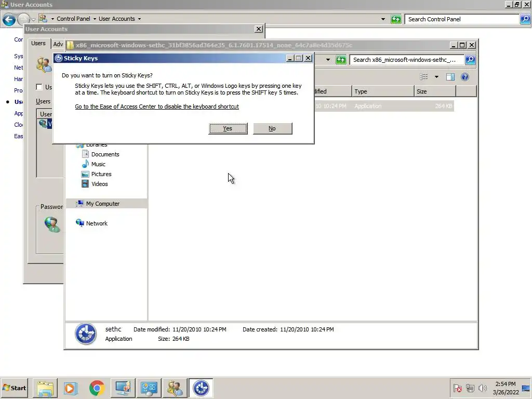Select the Users tab
Screen dimensions: 532x399
(x=38, y=43)
